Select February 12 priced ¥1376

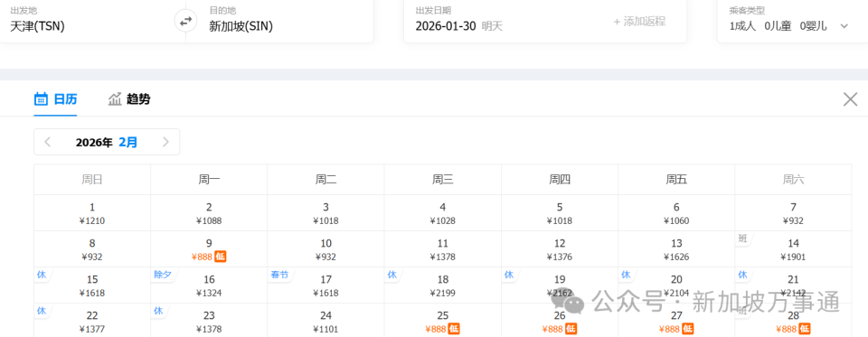pos(560,249)
